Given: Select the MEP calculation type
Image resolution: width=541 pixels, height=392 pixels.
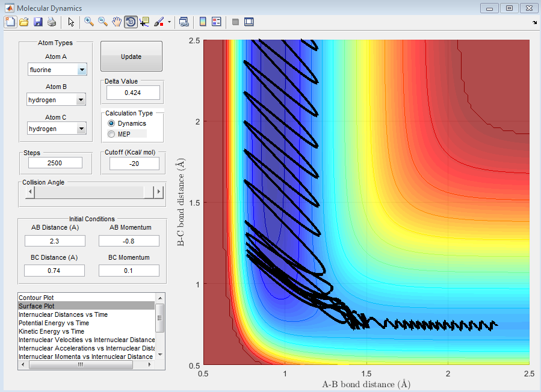Looking at the screenshot, I should point(111,133).
